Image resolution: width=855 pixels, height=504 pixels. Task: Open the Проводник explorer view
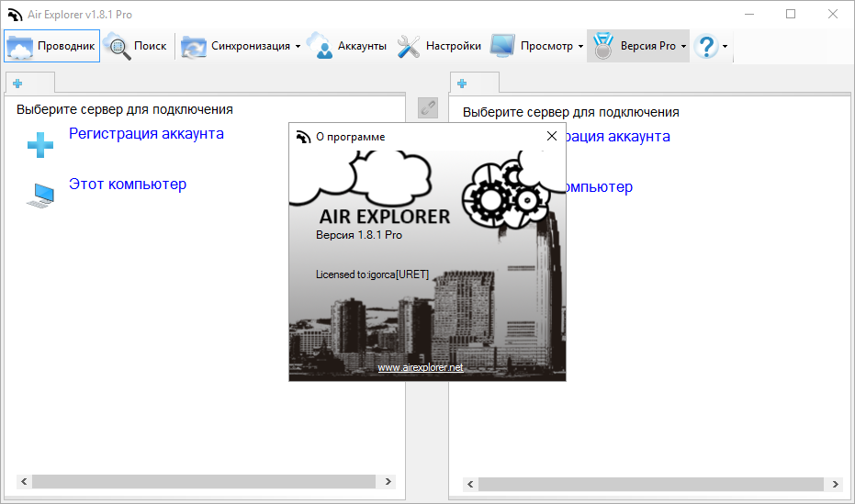(52, 46)
